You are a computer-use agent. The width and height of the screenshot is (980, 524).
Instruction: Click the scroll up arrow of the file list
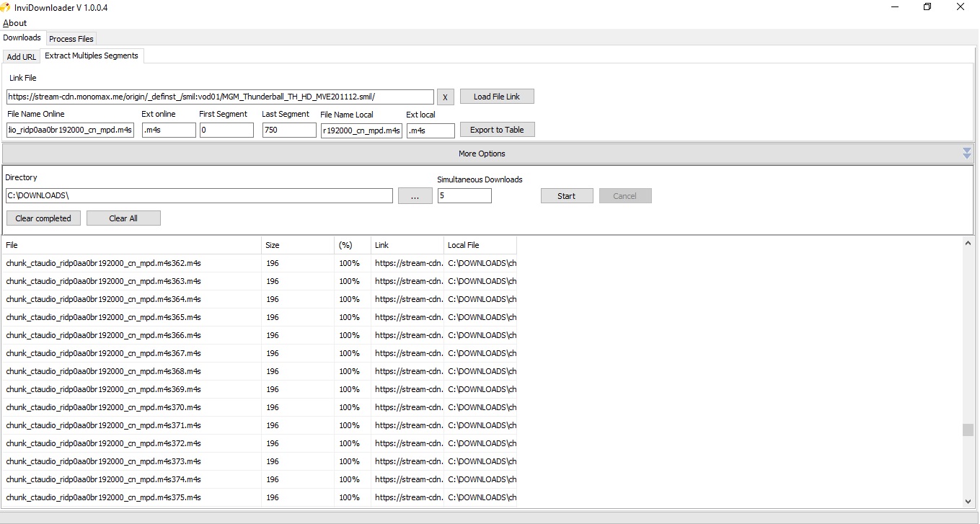tap(968, 244)
